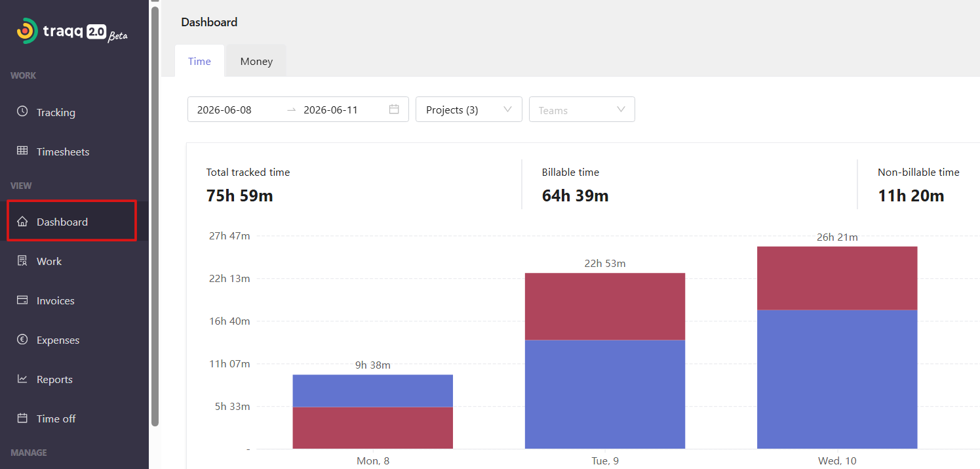Click the blue segment of Wed, 10 bar

[837, 379]
